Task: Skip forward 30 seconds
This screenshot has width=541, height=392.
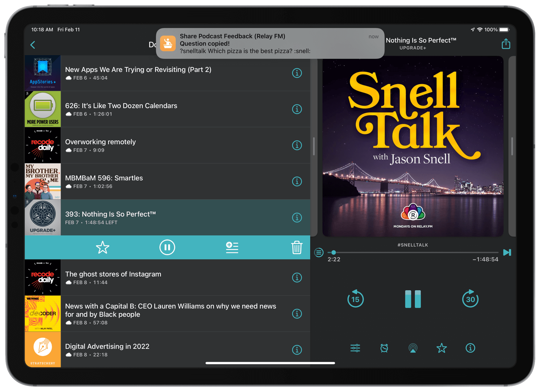Action: pos(470,299)
